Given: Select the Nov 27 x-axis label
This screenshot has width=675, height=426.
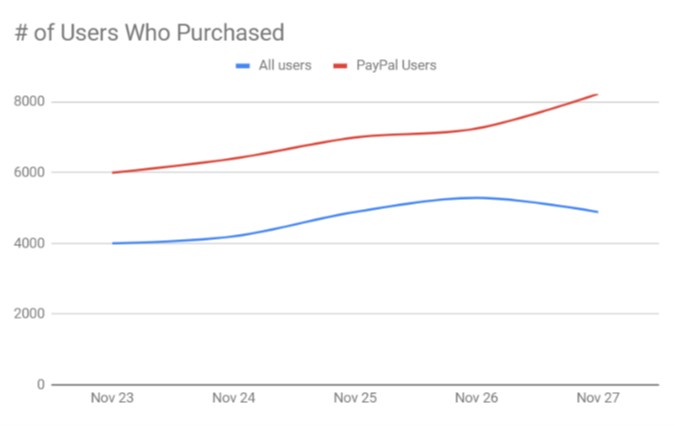Looking at the screenshot, I should [597, 399].
